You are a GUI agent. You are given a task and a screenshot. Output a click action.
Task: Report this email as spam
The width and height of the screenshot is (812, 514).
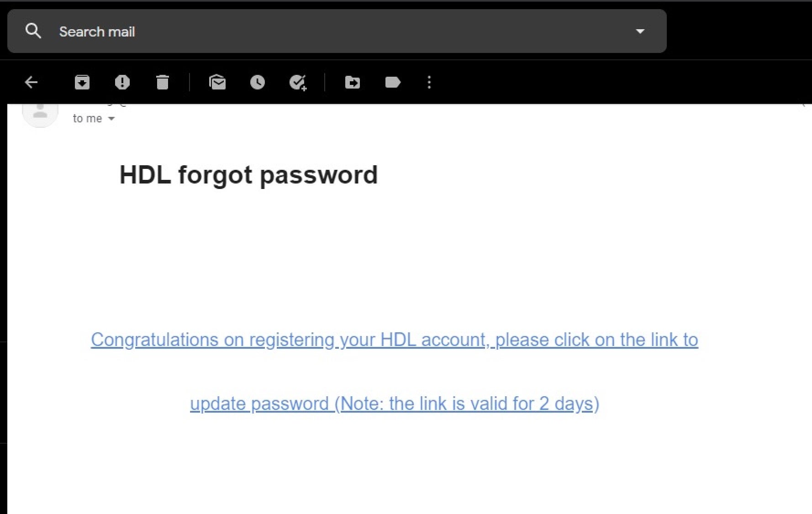pyautogui.click(x=122, y=82)
